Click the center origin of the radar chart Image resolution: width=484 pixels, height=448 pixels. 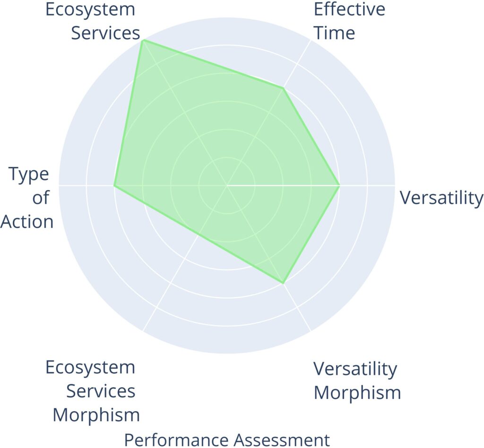[x=227, y=185]
